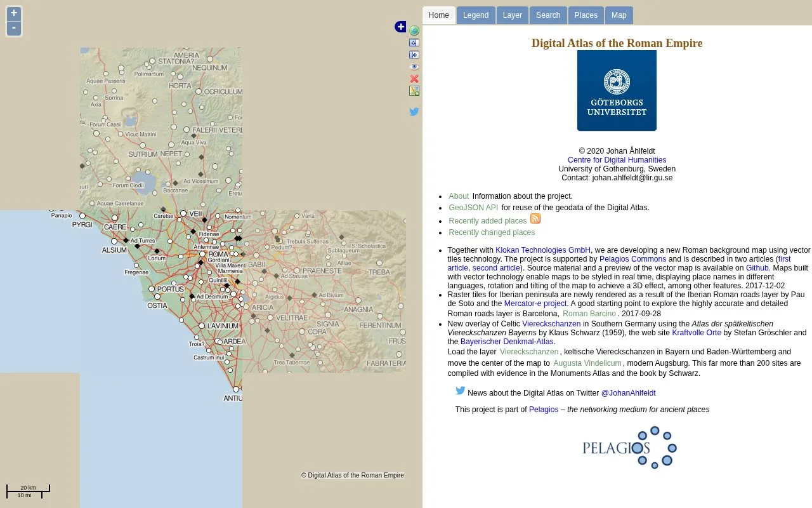Open the Kraftvolle Orte link
The width and height of the screenshot is (812, 508).
tap(697, 333)
